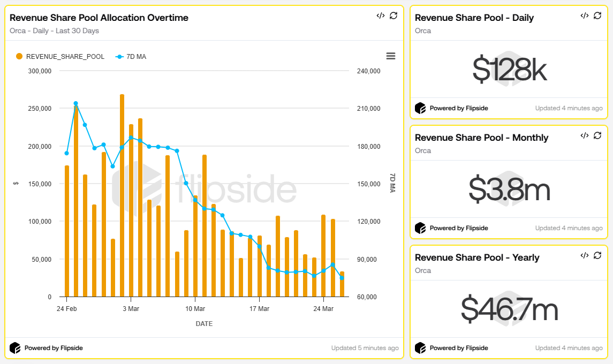Open the chart hamburger options menu

(x=391, y=56)
